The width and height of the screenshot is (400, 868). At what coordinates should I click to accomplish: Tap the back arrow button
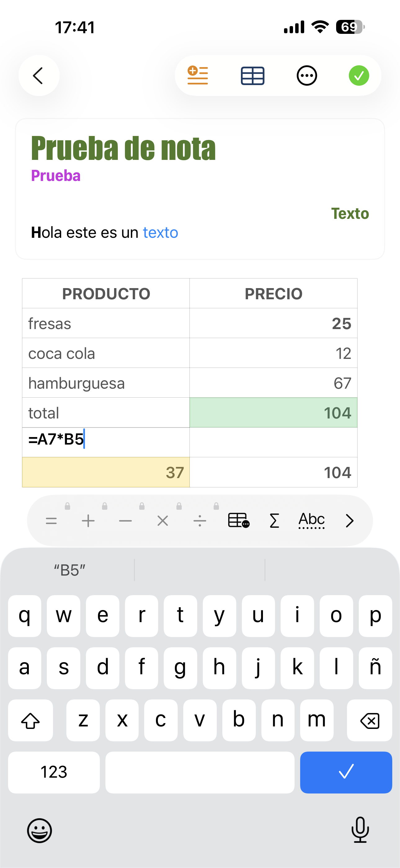pyautogui.click(x=39, y=75)
